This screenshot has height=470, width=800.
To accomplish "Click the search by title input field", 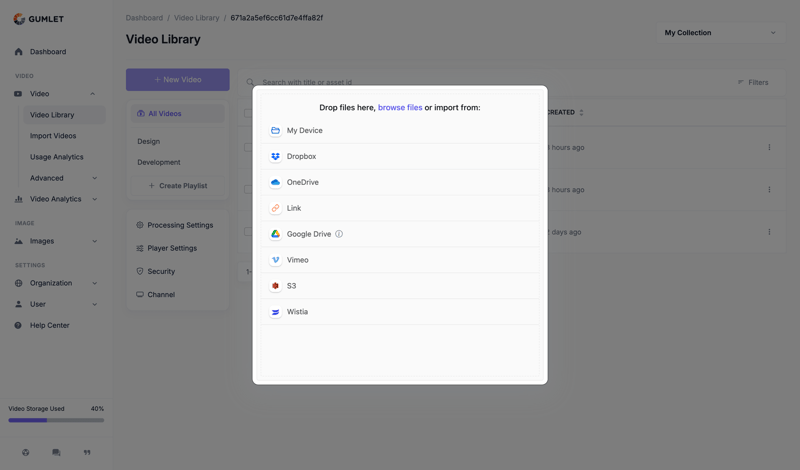I will 307,82.
